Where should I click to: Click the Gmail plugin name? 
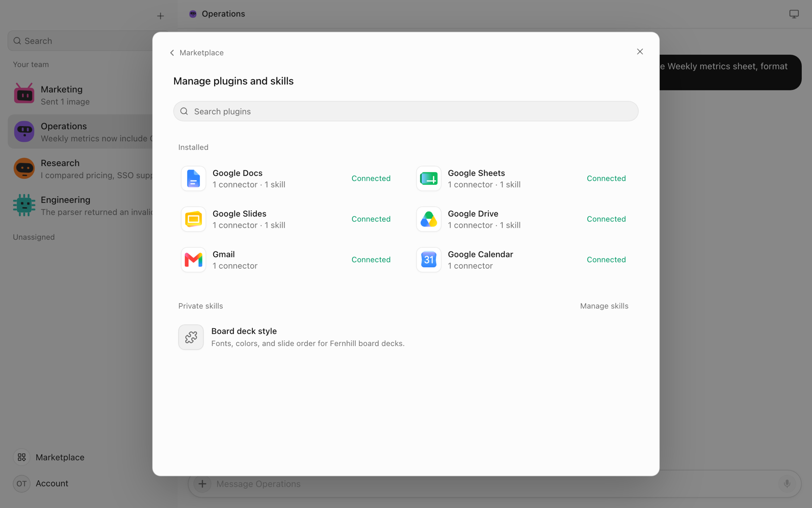click(x=224, y=255)
